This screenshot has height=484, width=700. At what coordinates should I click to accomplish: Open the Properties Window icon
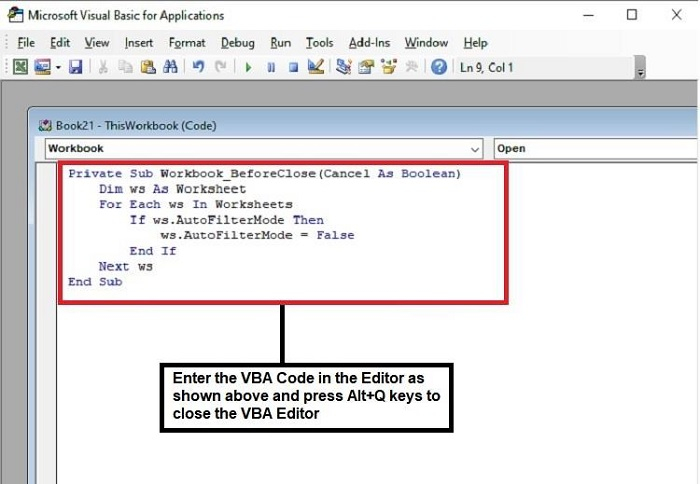[366, 67]
